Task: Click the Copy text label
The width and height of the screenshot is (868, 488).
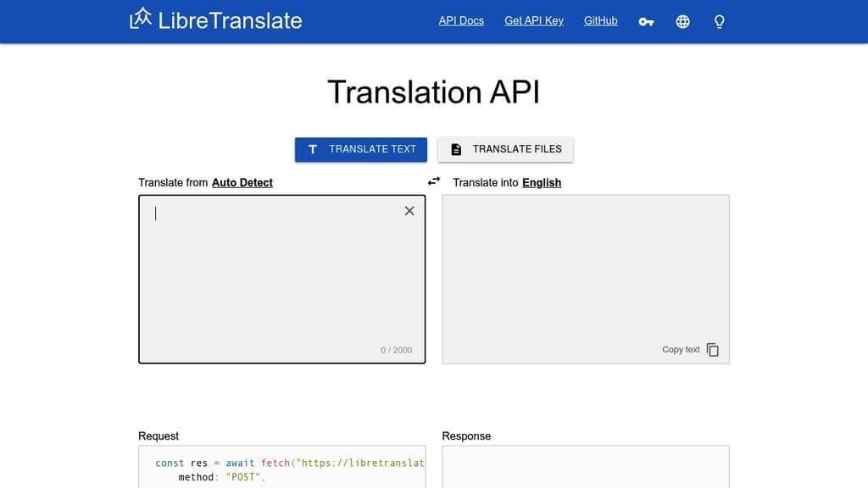Action: (681, 349)
